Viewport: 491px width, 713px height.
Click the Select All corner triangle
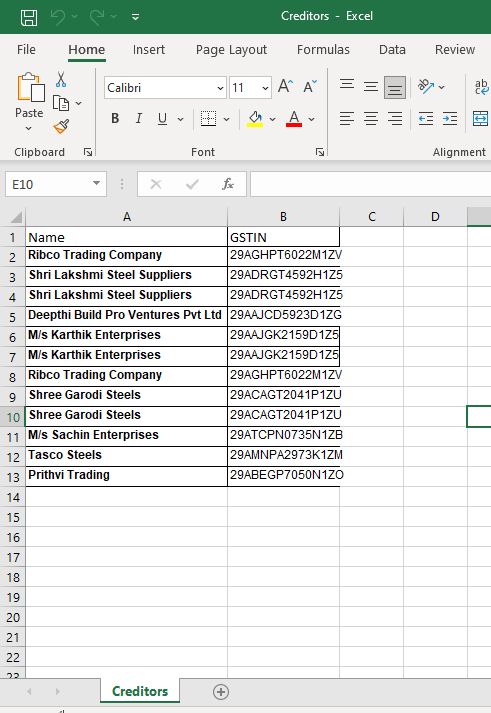pos(15,217)
